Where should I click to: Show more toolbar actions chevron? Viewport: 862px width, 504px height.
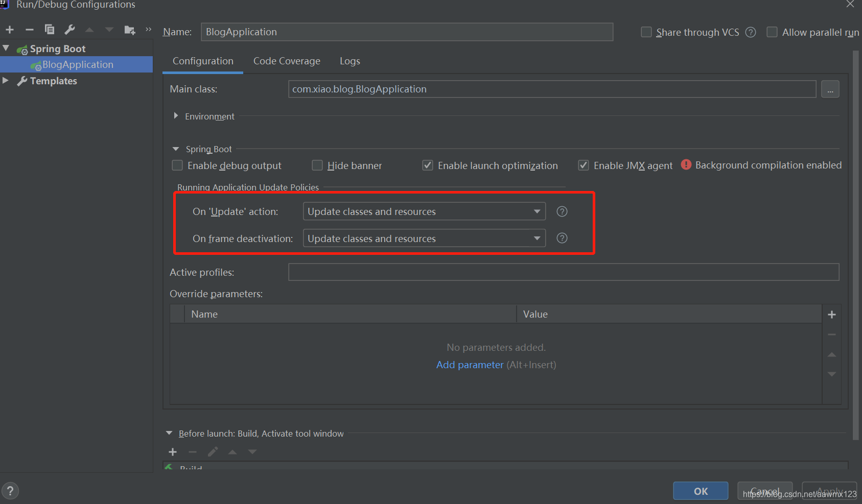point(149,30)
